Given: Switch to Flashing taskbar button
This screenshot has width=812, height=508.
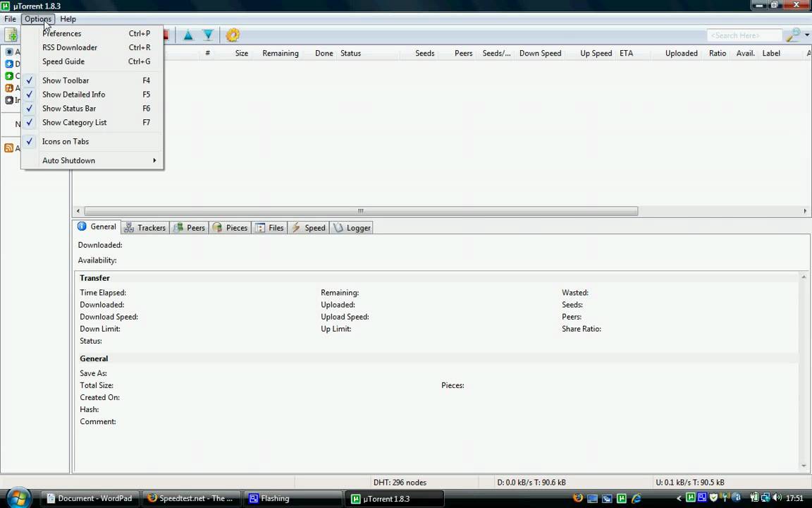Looking at the screenshot, I should point(293,499).
